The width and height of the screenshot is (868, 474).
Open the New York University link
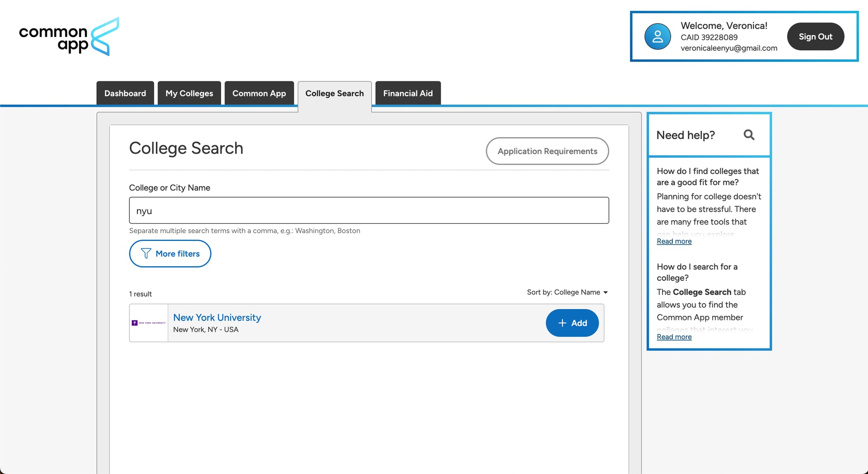[x=217, y=317]
